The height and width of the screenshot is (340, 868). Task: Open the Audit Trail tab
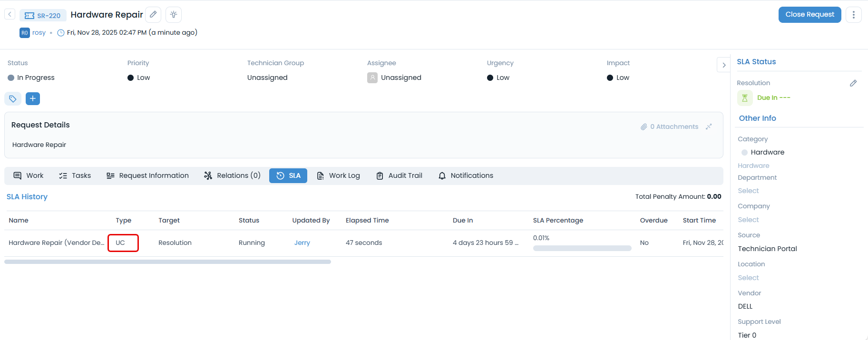tap(400, 175)
